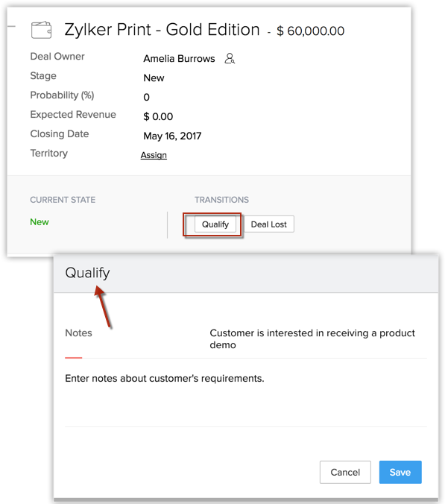Select the Zylker Print - Gold Edition title

(162, 30)
